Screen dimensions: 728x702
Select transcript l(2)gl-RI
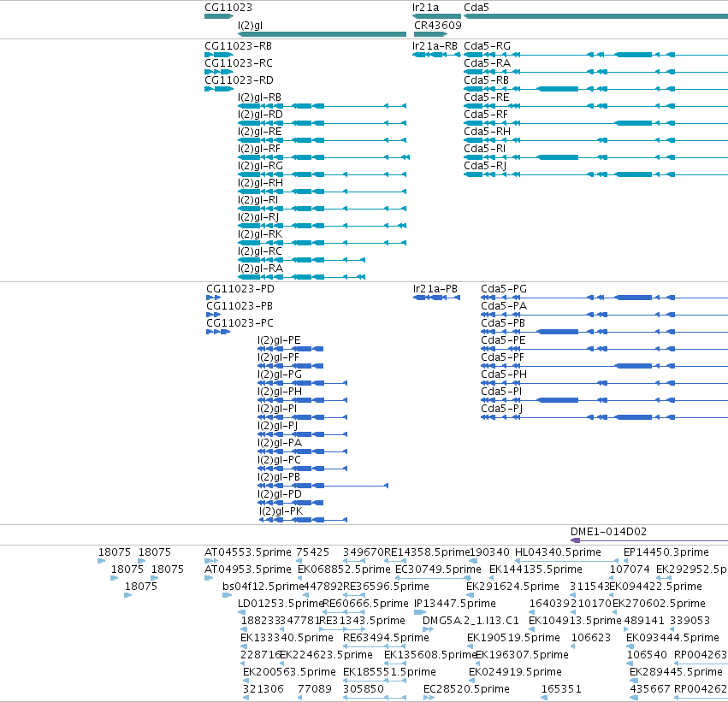(x=322, y=209)
